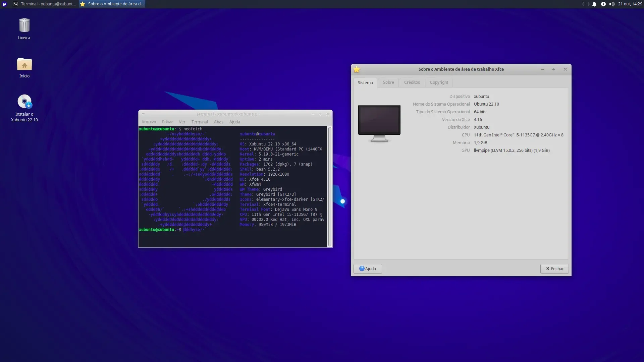Launch the Instalar o Xubuntu 22.10 installer icon
This screenshot has width=644, height=362.
click(x=24, y=102)
